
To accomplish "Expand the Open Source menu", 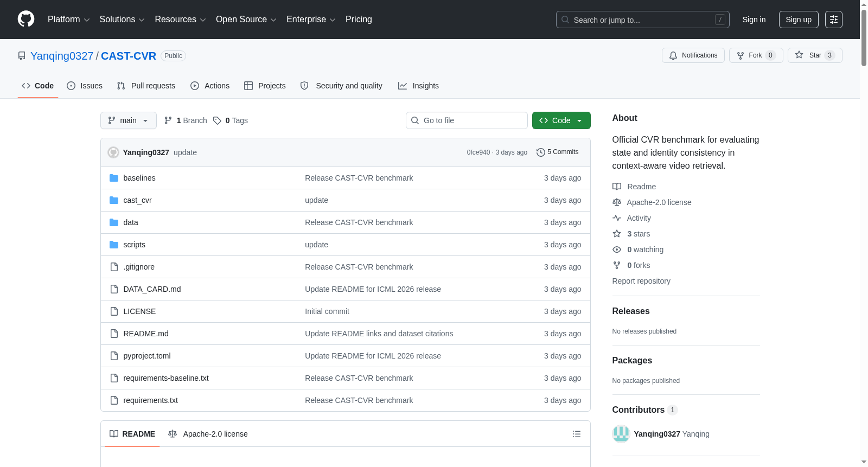I will click(246, 20).
